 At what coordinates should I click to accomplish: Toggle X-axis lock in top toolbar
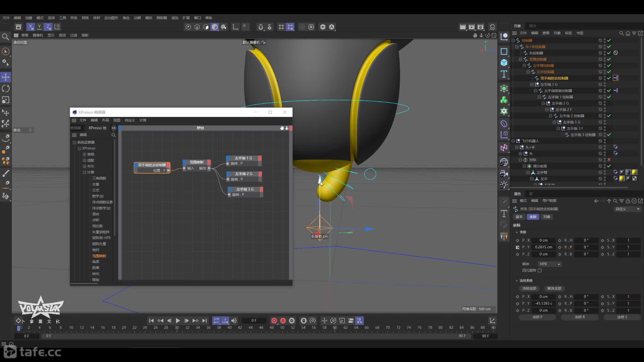[31, 27]
